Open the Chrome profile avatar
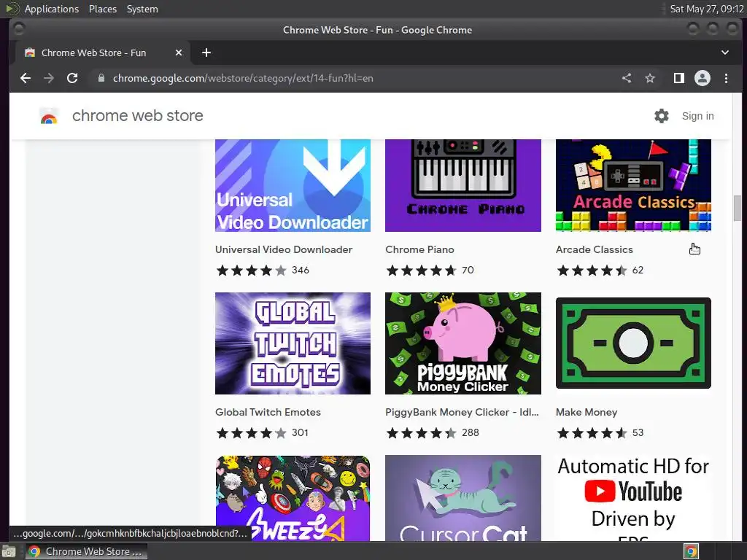747x560 pixels. (703, 78)
